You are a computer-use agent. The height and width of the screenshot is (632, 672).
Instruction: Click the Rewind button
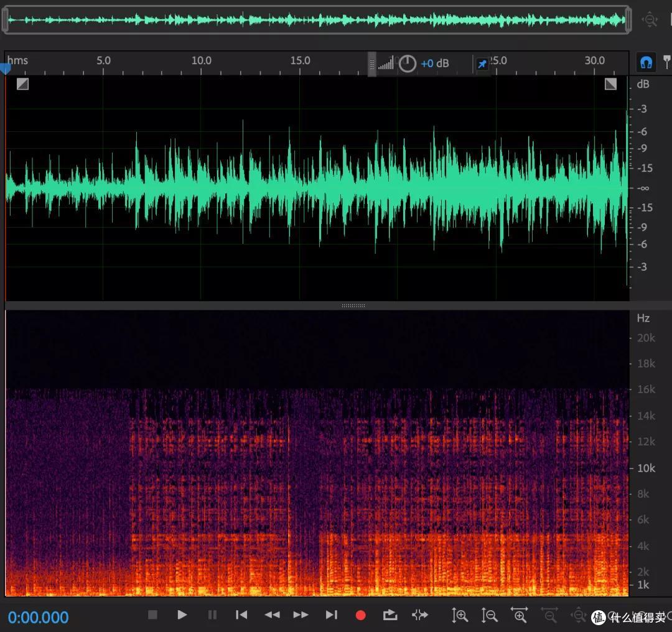tap(272, 615)
